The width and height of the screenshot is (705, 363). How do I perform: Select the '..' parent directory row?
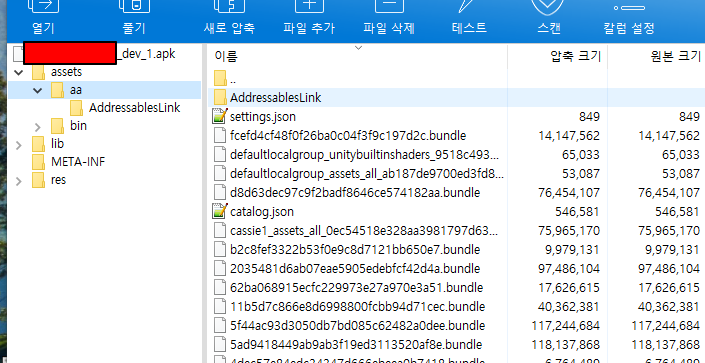point(456,79)
